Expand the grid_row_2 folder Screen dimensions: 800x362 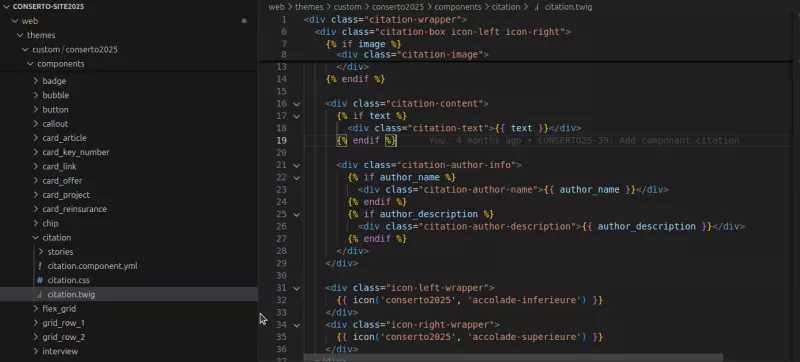pos(36,337)
